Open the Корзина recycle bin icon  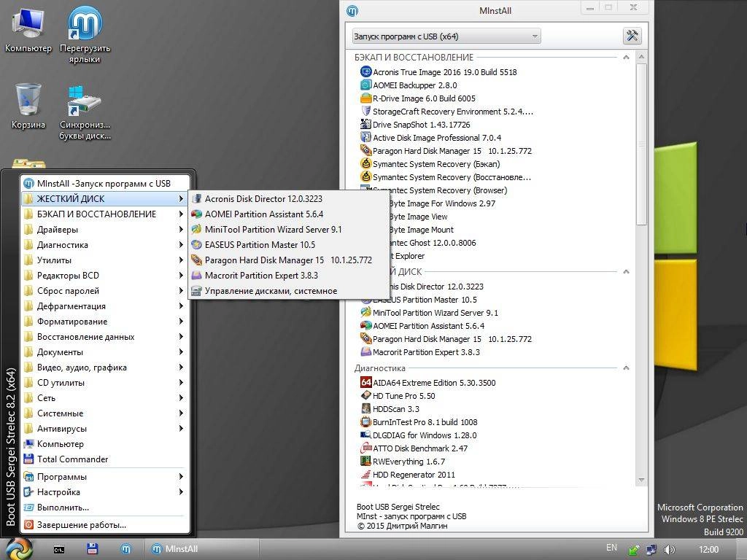[x=28, y=106]
